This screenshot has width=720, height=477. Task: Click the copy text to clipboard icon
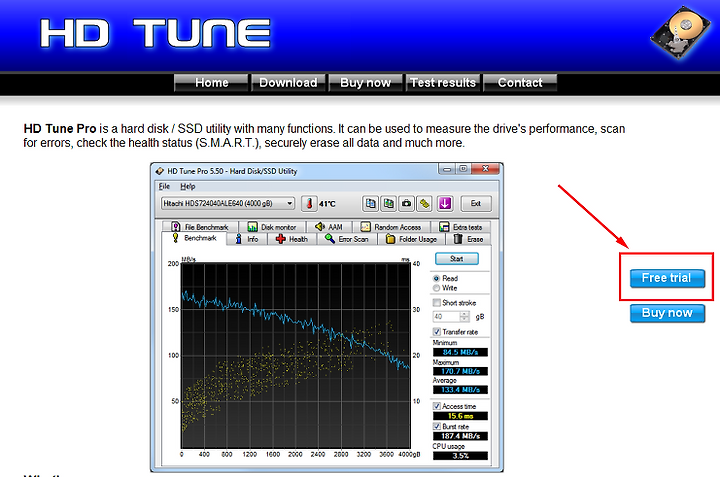[x=371, y=203]
